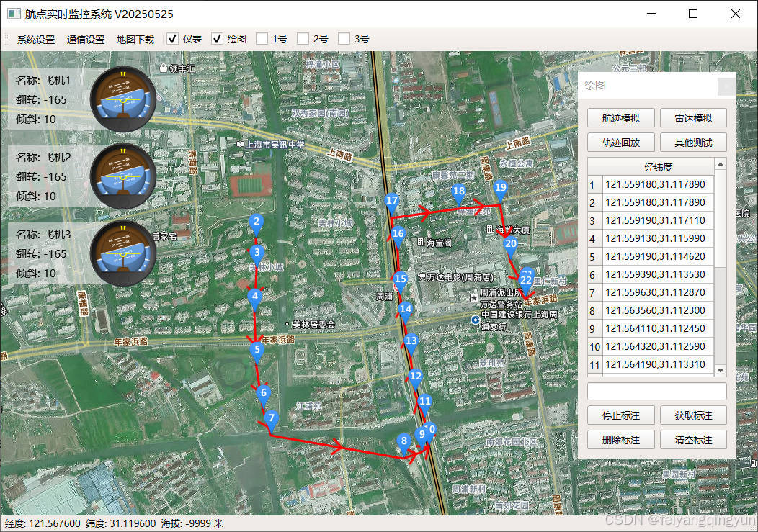Click the 轨迹回放 button
Screen dimensions: 758x532
620,143
